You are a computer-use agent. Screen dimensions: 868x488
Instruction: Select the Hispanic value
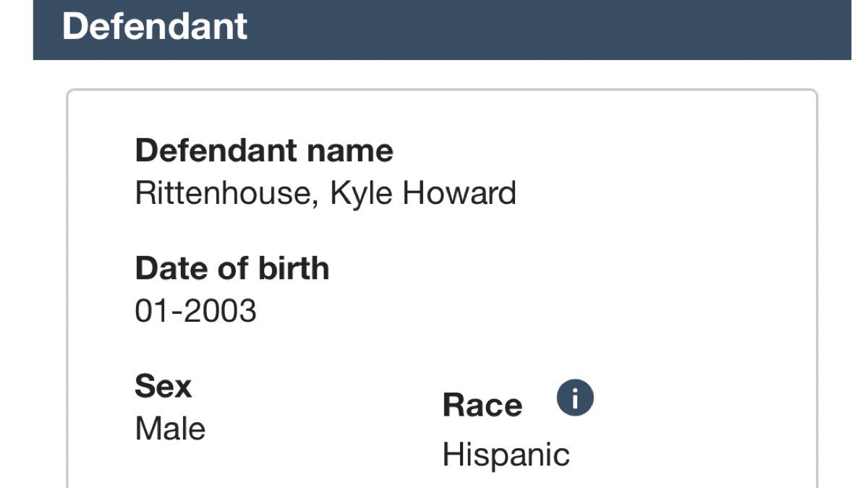[x=506, y=455]
